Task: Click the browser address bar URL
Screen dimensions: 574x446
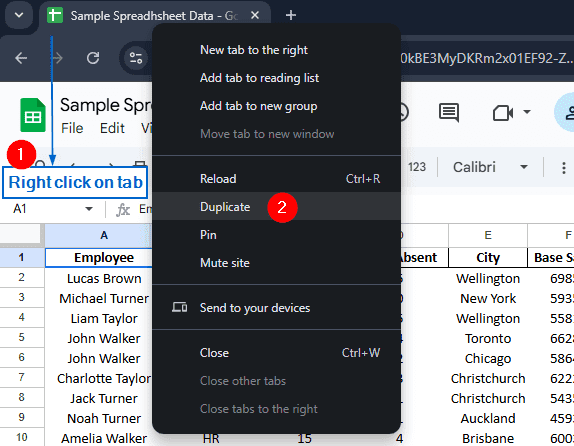Action: coord(487,58)
